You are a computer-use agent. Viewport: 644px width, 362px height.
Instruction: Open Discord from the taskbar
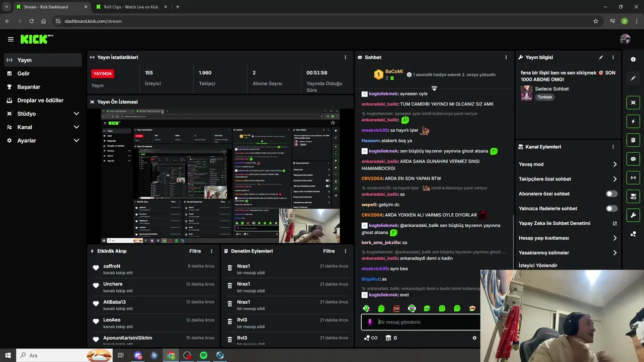click(x=138, y=355)
